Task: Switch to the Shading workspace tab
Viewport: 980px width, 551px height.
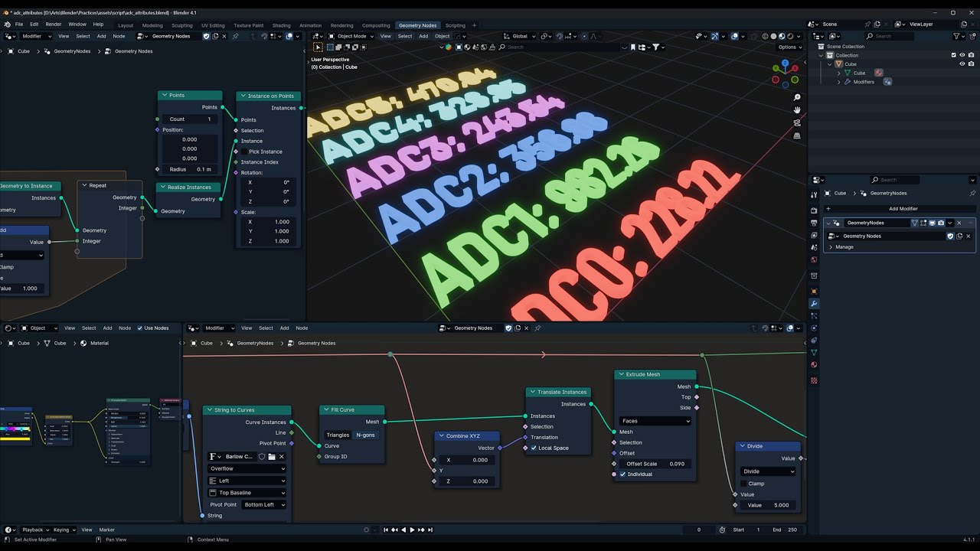Action: coord(281,25)
